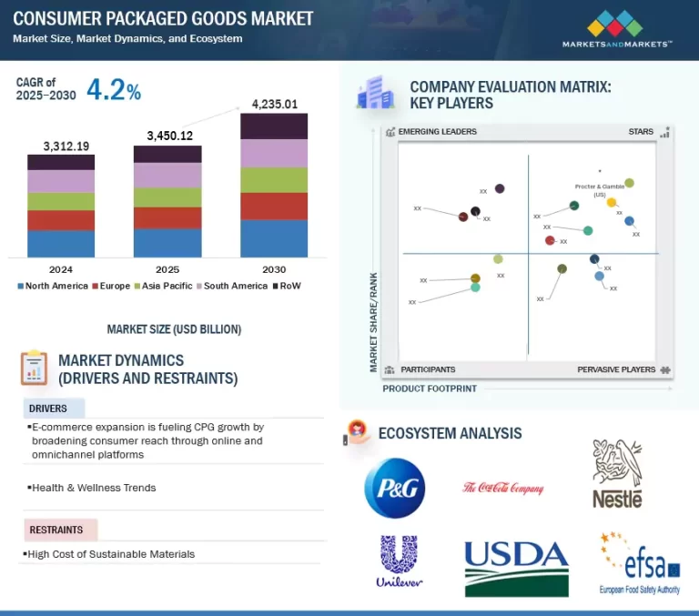Select the Coca-Cola Company logo
Viewport: 699px width, 616px height.
pos(501,488)
